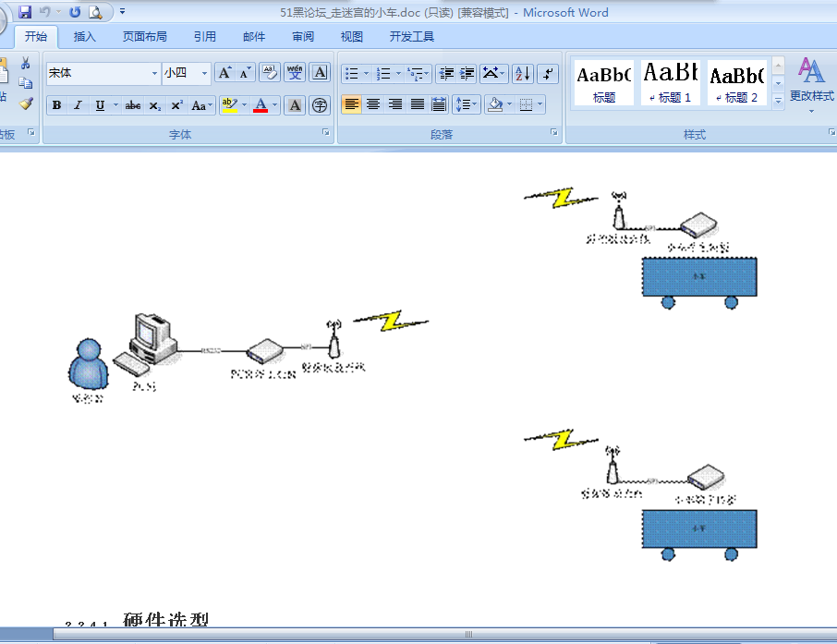Image resolution: width=837 pixels, height=644 pixels.
Task: Toggle italic formatting
Action: coord(78,105)
